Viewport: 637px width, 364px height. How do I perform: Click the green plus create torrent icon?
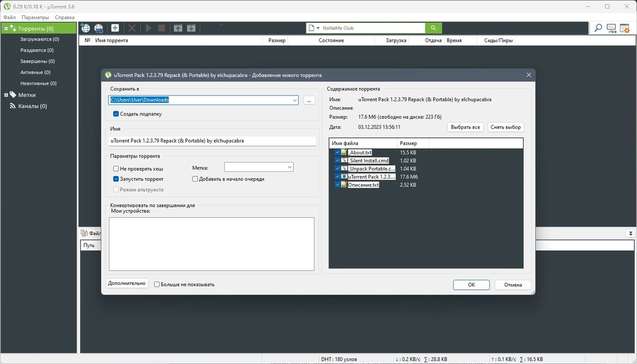[115, 28]
